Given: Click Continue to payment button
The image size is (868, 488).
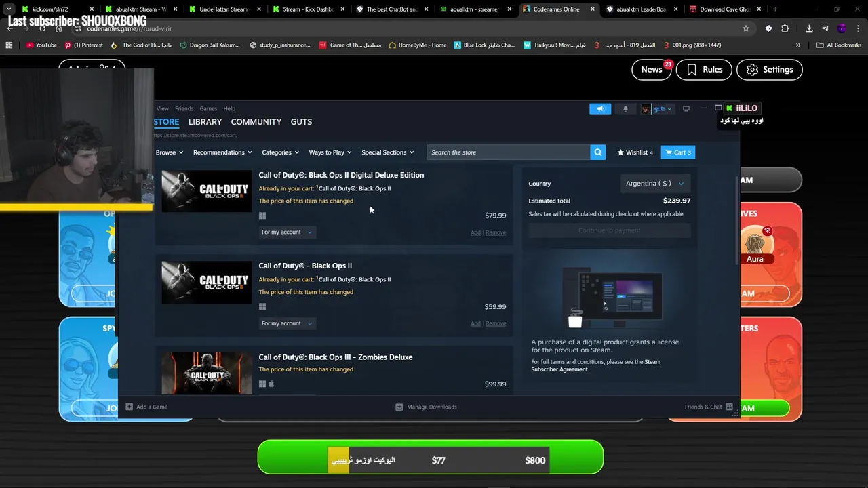Looking at the screenshot, I should tap(610, 230).
